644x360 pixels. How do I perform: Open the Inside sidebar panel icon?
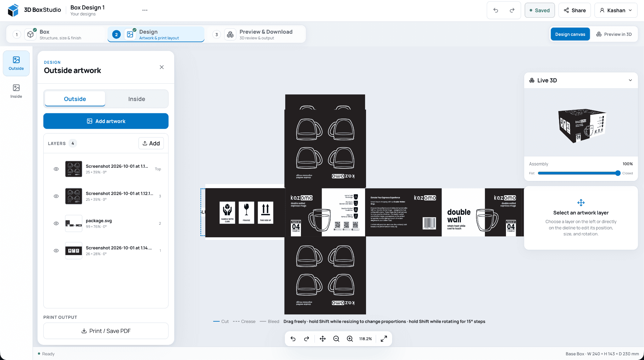pyautogui.click(x=16, y=91)
